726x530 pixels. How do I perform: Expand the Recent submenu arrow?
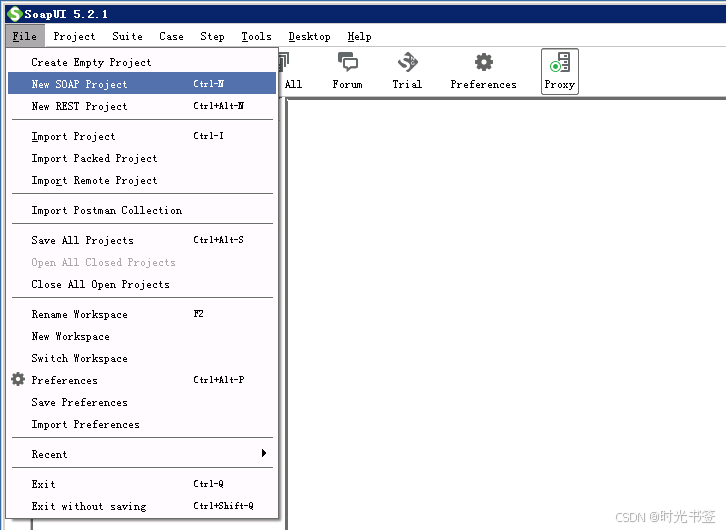tap(264, 453)
